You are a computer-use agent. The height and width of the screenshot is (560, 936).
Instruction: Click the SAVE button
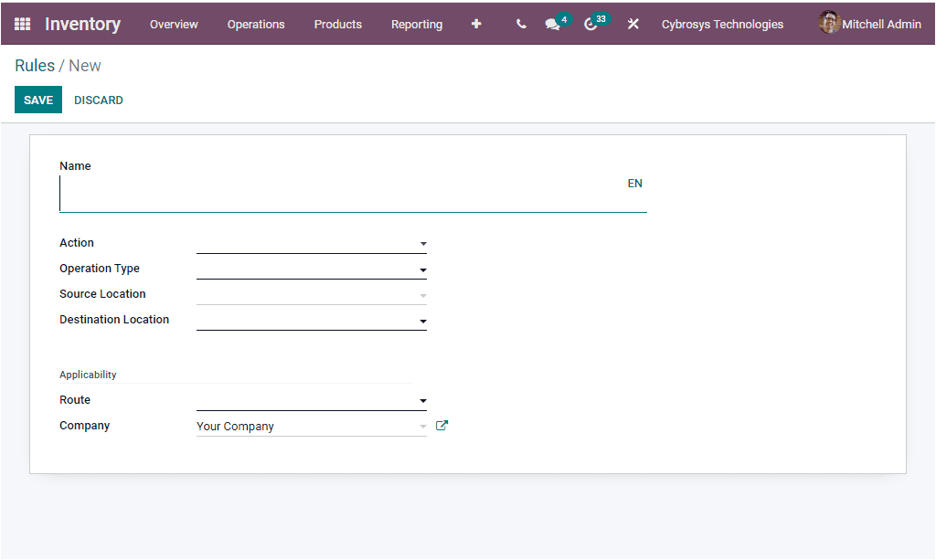[37, 100]
